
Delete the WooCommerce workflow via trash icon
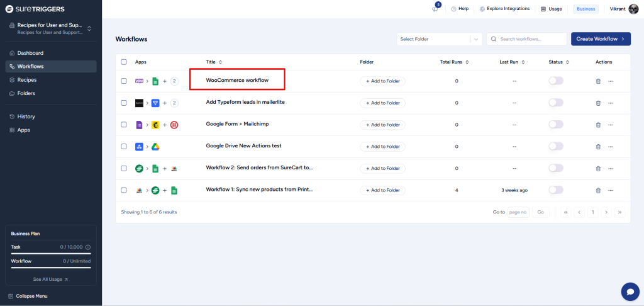tap(598, 81)
